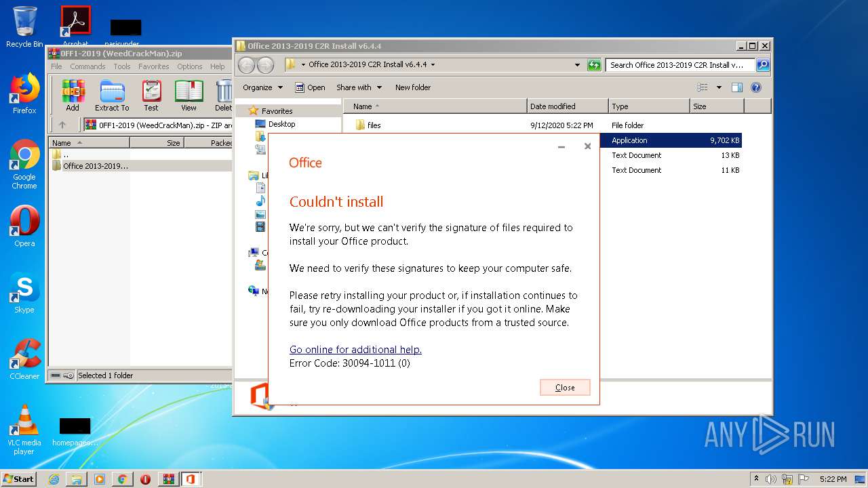Open Windows Media Player taskbar icon

(100, 479)
